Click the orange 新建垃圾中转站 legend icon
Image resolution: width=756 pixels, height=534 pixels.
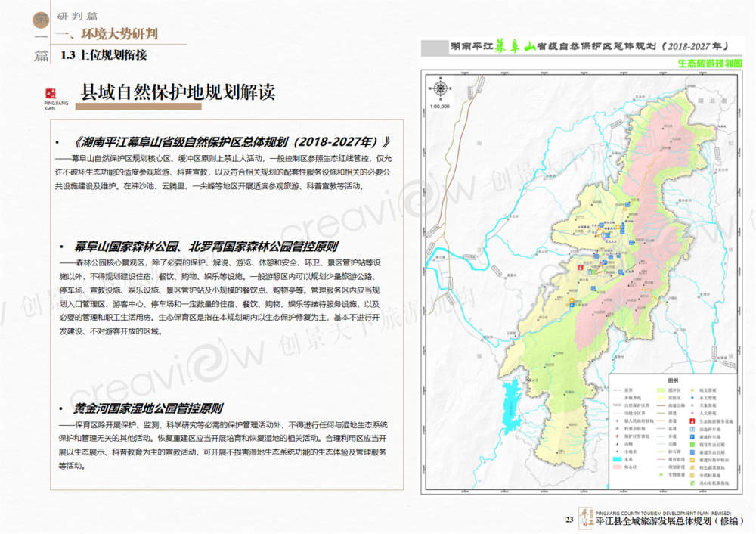(692, 460)
